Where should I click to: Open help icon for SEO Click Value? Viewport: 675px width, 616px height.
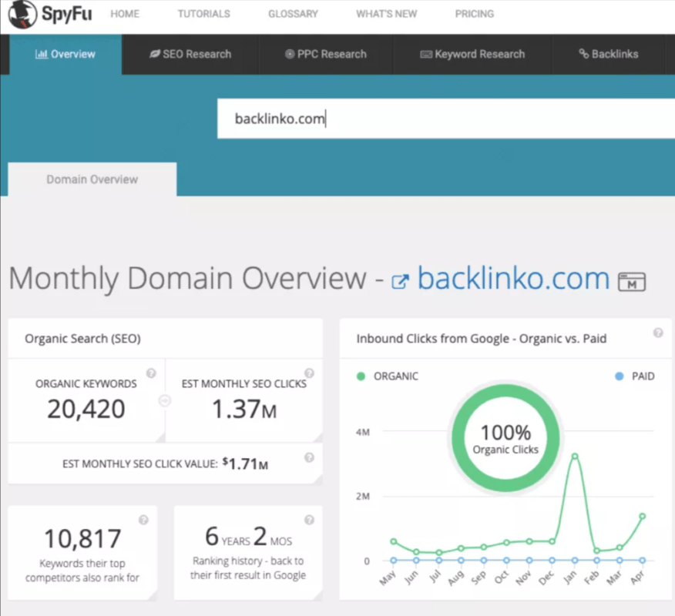(309, 457)
